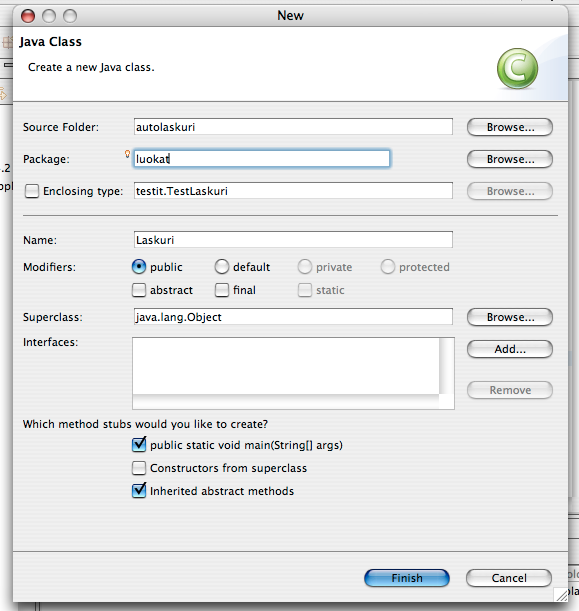Click the resize grip at dialog corner
This screenshot has height=611, width=579.
[x=561, y=595]
